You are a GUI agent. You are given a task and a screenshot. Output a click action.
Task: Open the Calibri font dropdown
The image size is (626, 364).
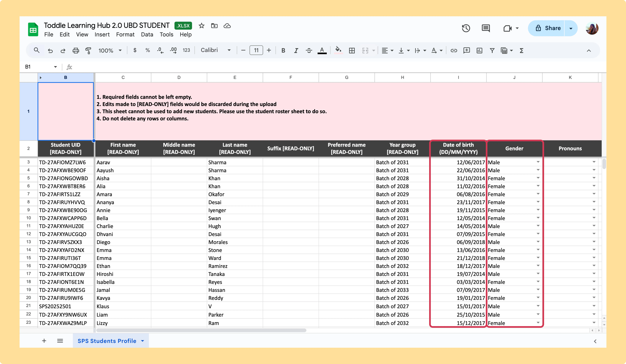(216, 50)
